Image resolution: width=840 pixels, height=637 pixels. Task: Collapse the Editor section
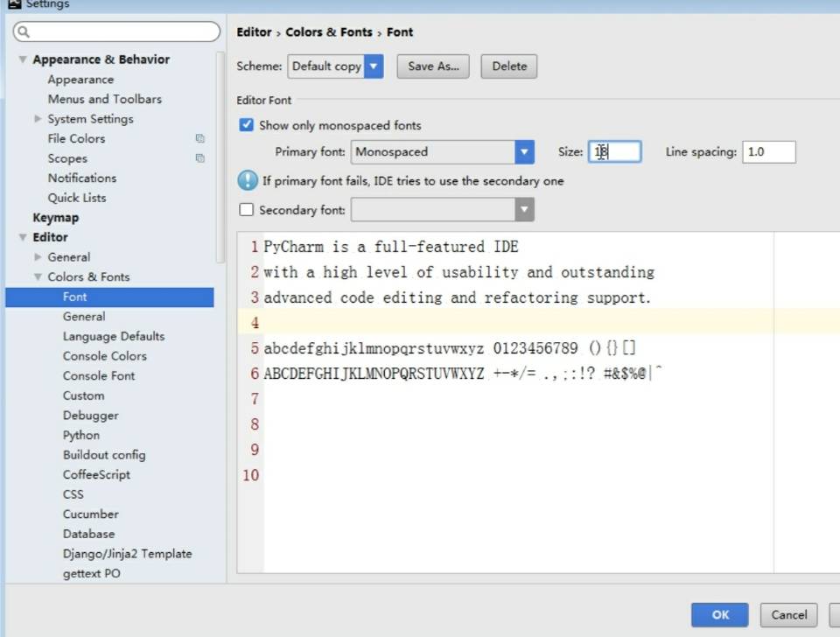23,237
